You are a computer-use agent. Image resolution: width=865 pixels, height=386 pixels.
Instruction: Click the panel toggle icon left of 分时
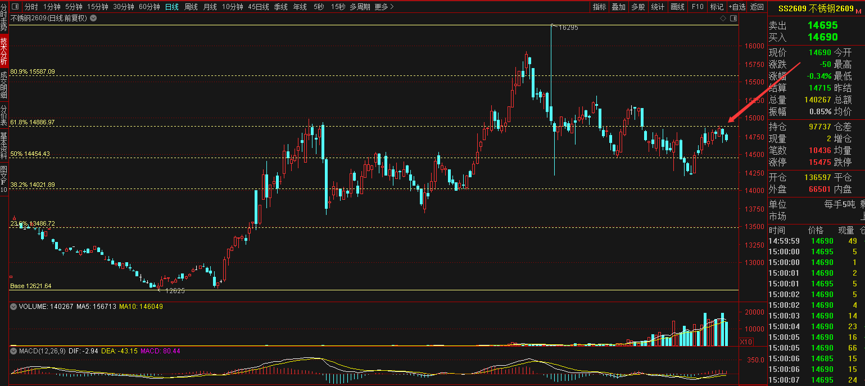coord(15,7)
